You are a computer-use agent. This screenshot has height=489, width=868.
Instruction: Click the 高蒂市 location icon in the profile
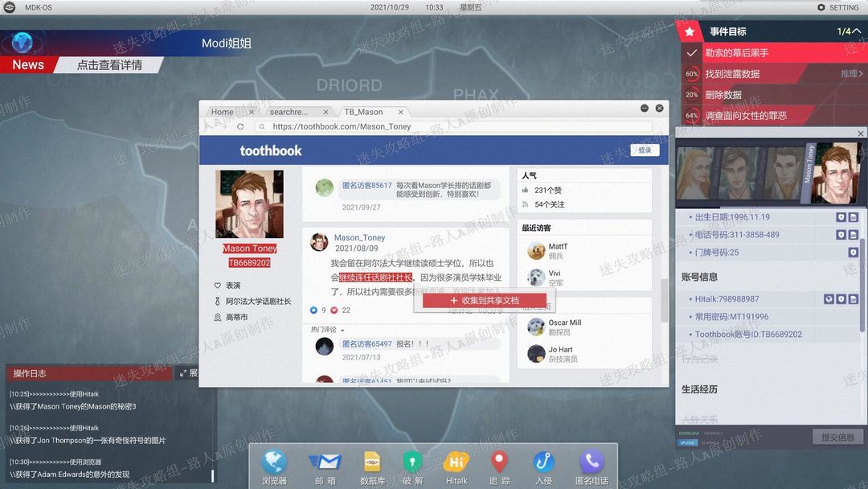(x=218, y=318)
